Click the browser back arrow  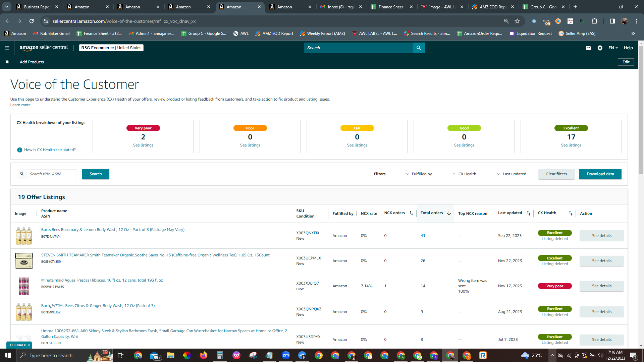coord(7,21)
